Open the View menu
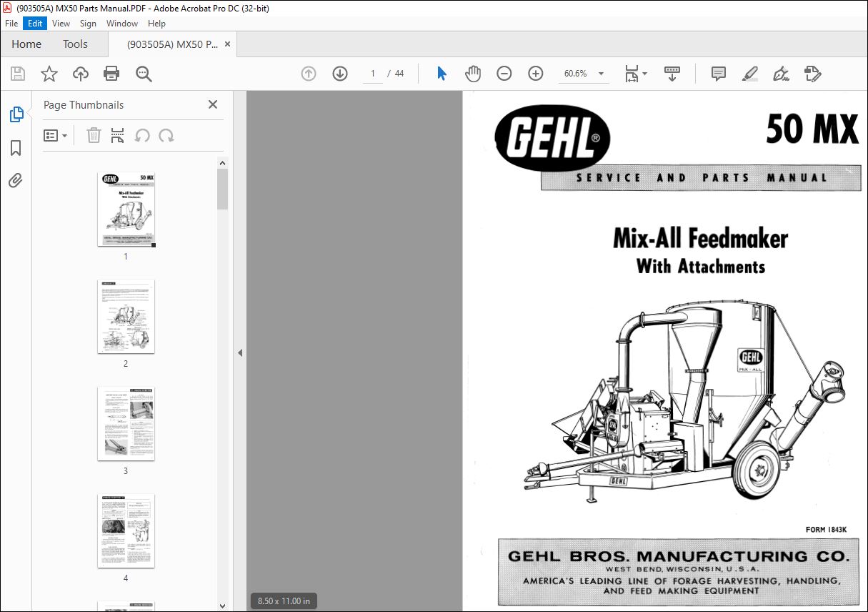This screenshot has width=868, height=612. [61, 24]
